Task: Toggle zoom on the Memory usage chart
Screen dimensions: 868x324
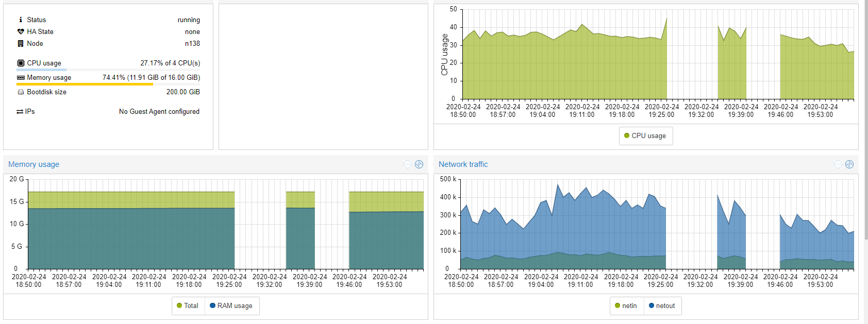Action: coord(419,164)
